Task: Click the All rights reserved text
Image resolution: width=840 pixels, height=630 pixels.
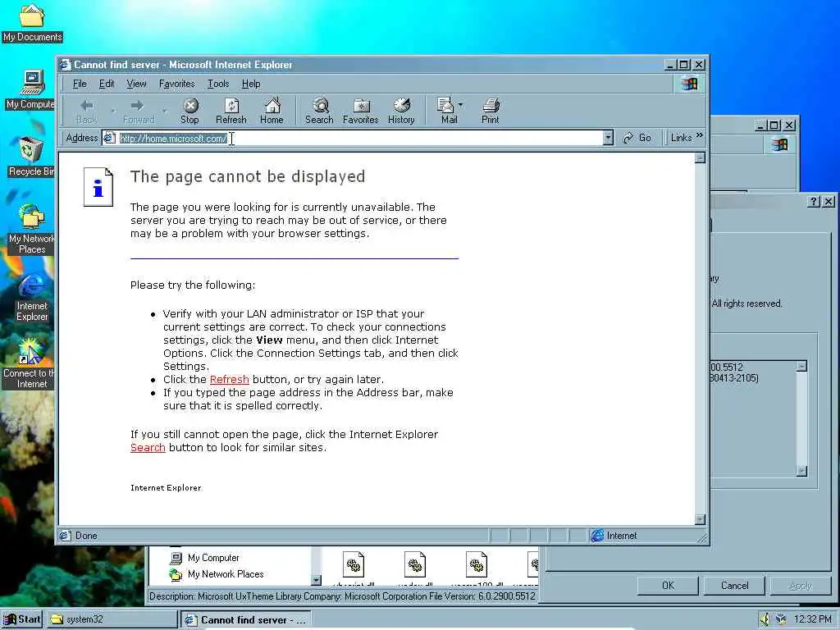Action: (746, 304)
